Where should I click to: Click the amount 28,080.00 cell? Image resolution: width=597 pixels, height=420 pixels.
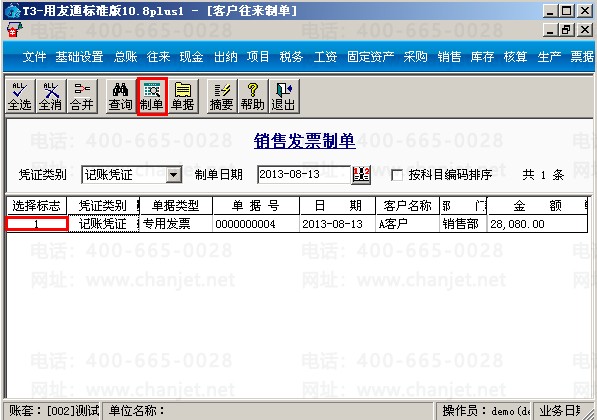[537, 224]
